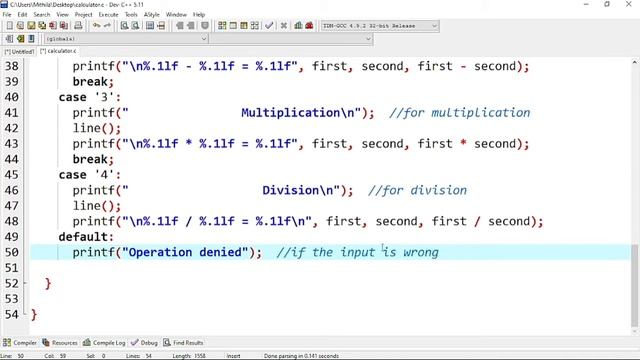640x360 pixels.
Task: Run the program with the Run icon
Action: coord(233,26)
